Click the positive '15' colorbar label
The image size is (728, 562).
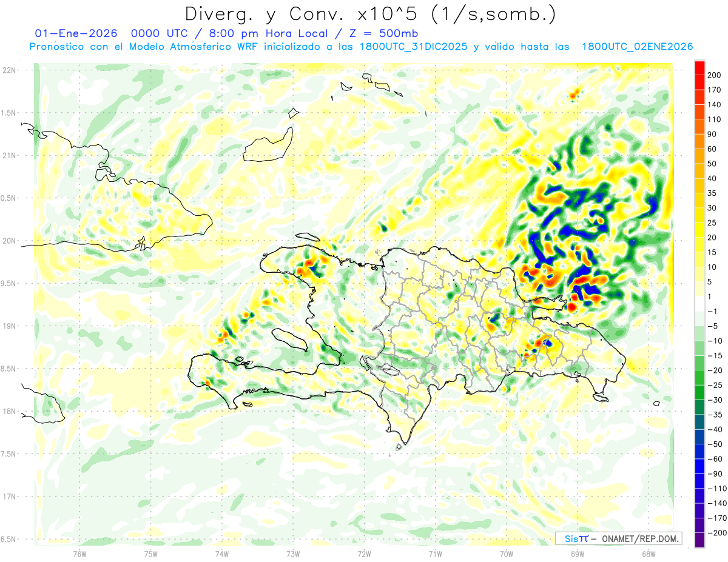[712, 252]
